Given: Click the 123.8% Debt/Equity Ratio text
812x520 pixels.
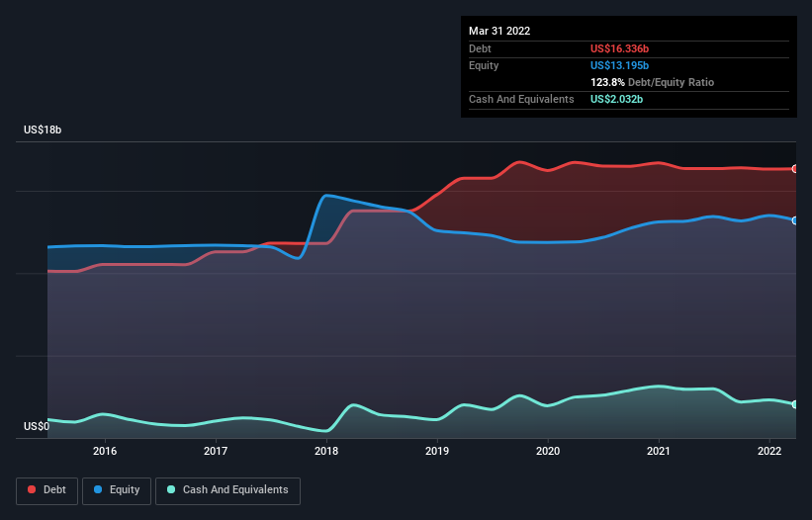Looking at the screenshot, I should [652, 82].
